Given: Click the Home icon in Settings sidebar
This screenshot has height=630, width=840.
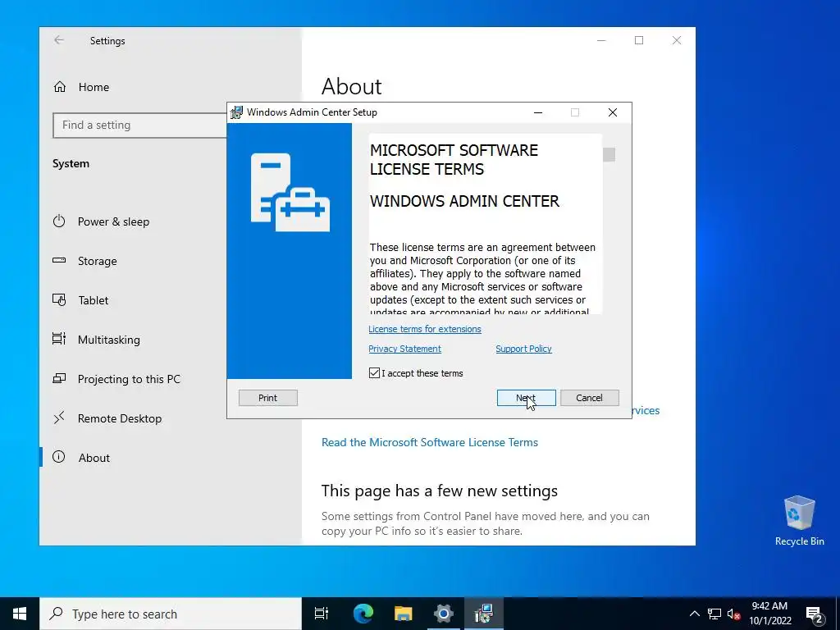Looking at the screenshot, I should [x=59, y=87].
